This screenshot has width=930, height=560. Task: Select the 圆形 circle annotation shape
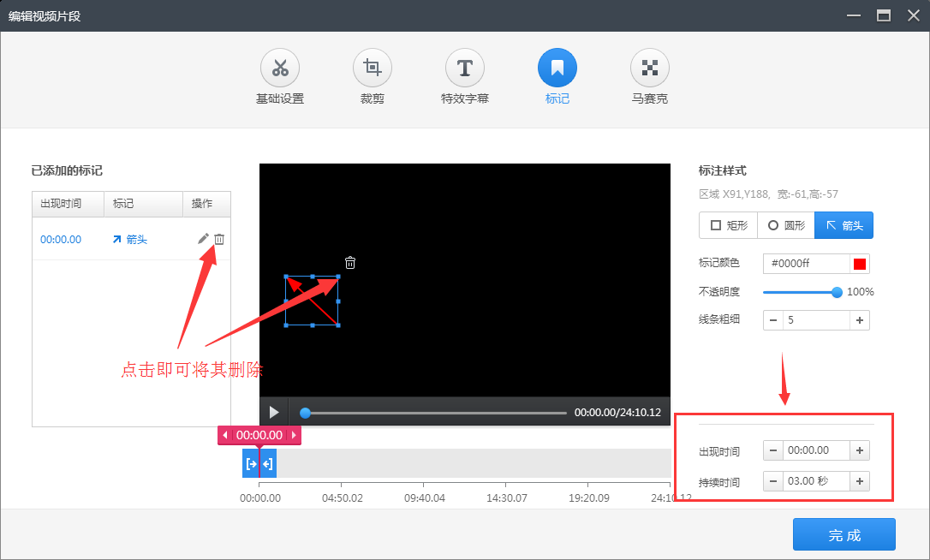point(784,225)
